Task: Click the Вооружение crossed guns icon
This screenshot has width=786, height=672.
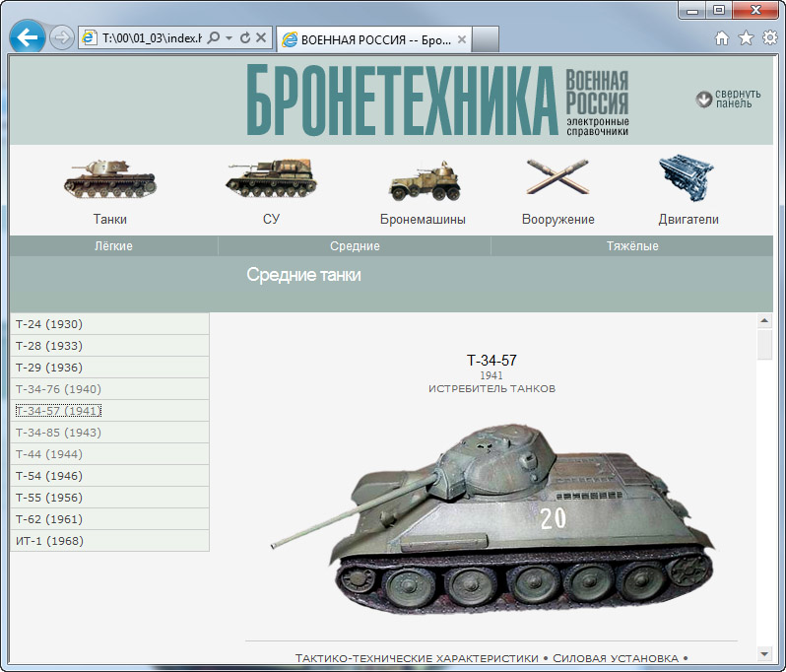Action: click(557, 176)
